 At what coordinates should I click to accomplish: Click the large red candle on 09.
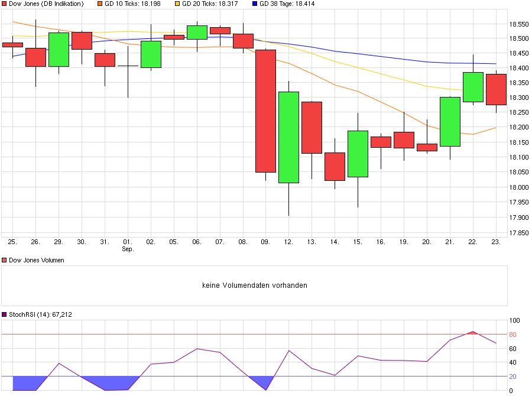[265, 111]
